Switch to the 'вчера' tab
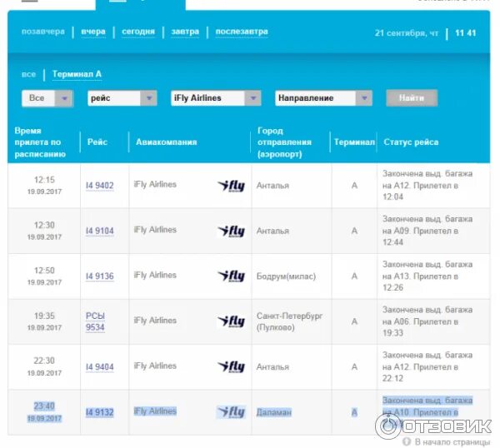Screen dimensions: 500x448 (93, 32)
